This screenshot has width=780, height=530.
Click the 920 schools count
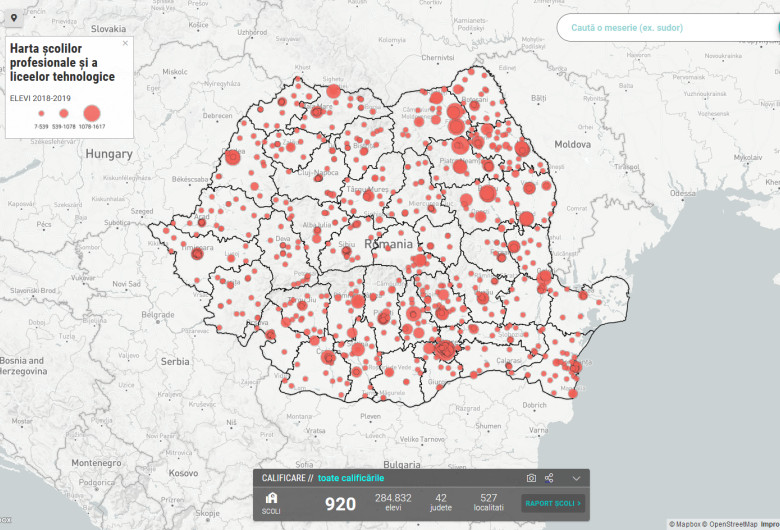[x=340, y=504]
